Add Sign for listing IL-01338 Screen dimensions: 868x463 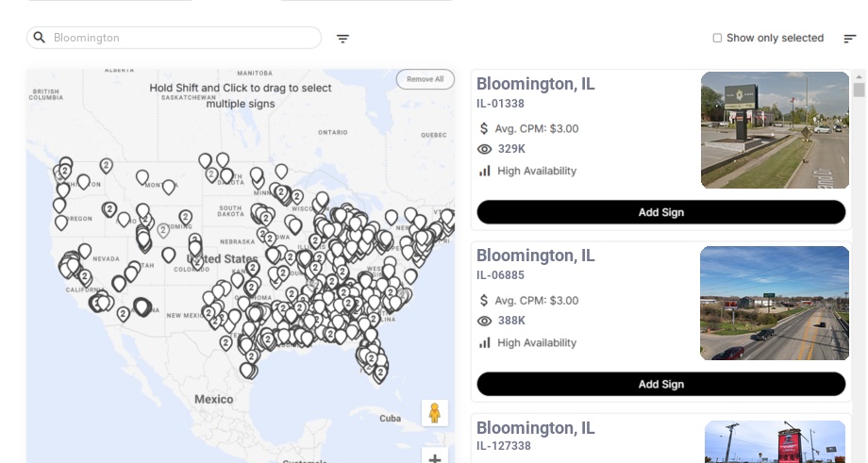(660, 212)
